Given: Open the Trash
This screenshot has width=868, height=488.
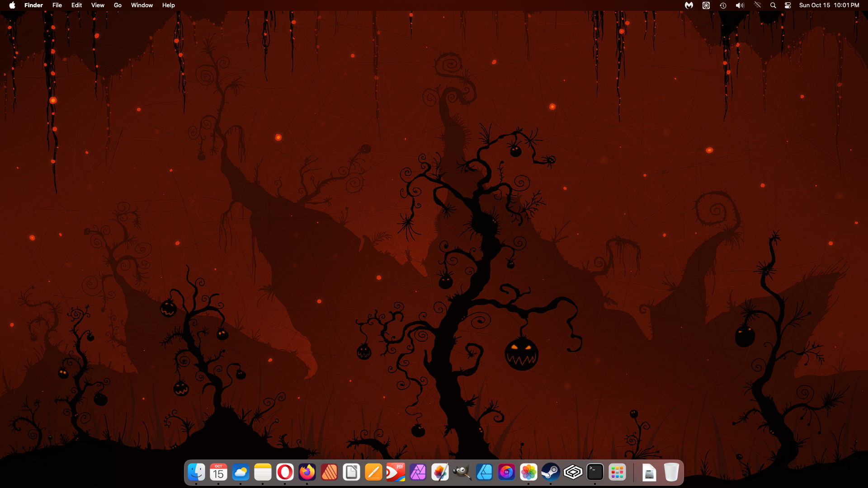Looking at the screenshot, I should point(671,473).
